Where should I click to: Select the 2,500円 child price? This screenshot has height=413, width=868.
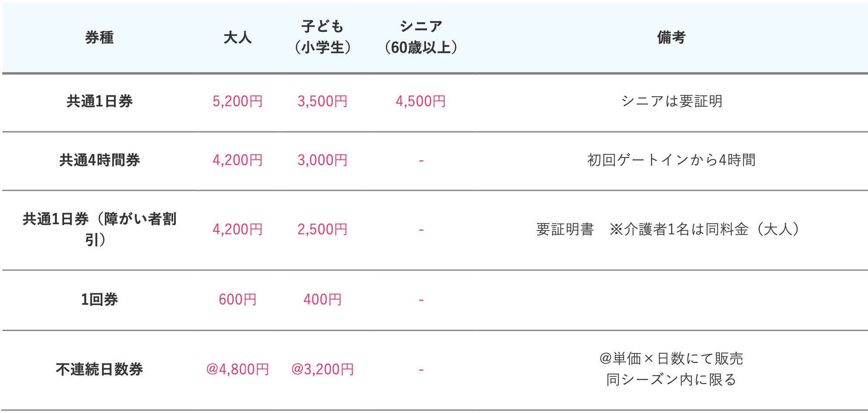pos(322,230)
